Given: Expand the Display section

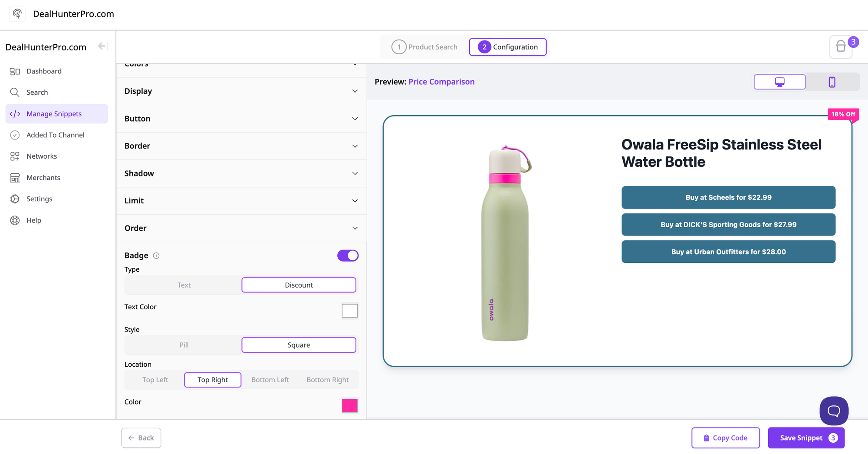Looking at the screenshot, I should pos(241,91).
